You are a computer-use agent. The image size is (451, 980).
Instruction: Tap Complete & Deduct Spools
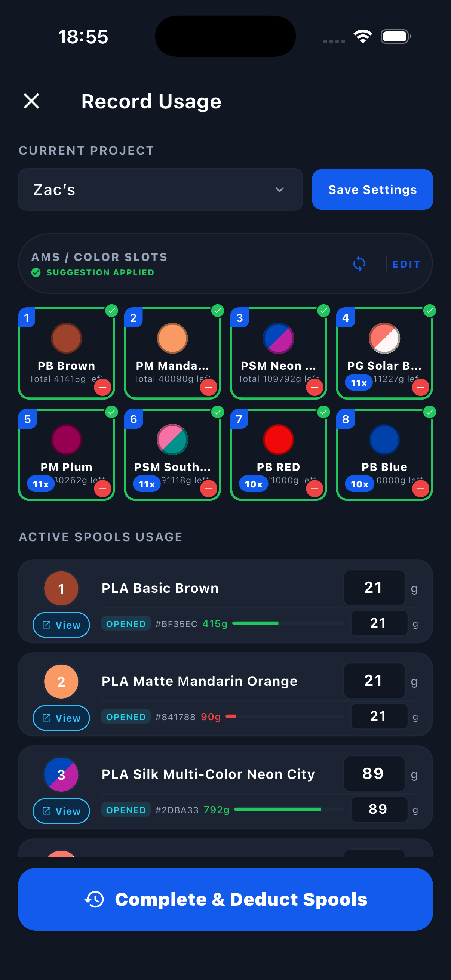225,899
